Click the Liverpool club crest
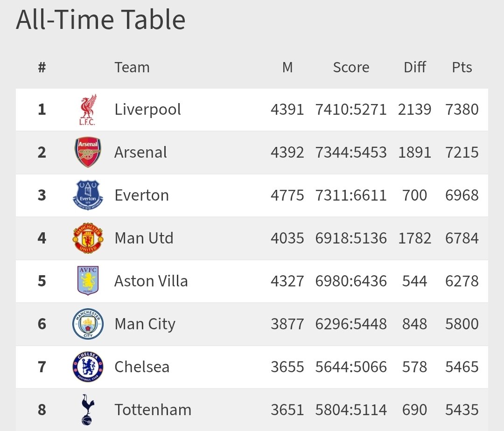Image resolution: width=504 pixels, height=431 pixels. click(88, 110)
